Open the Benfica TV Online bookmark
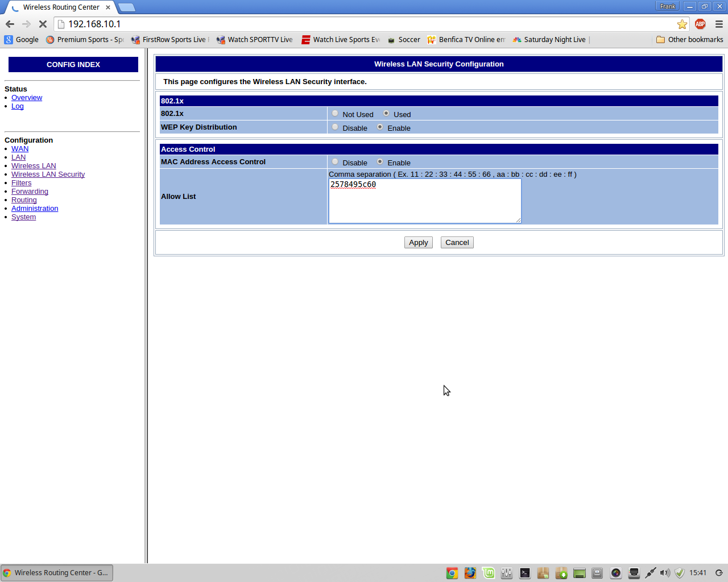The image size is (728, 582). (466, 40)
